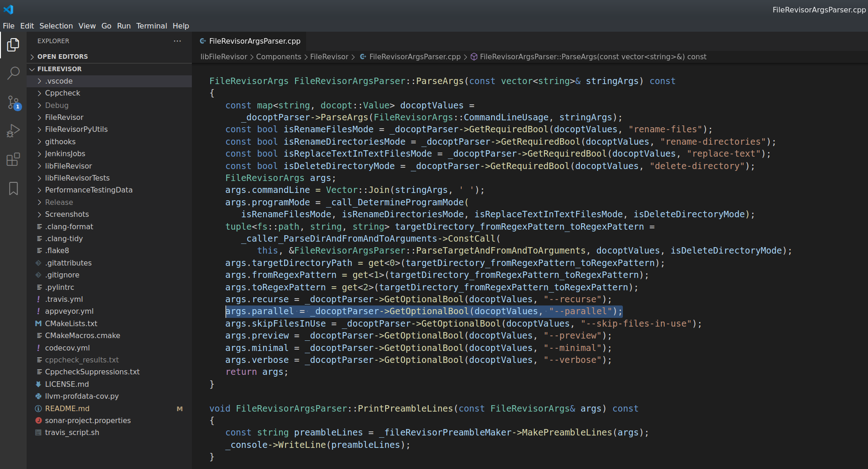
Task: Click the libFileRevisor folder row
Action: pyautogui.click(x=109, y=166)
